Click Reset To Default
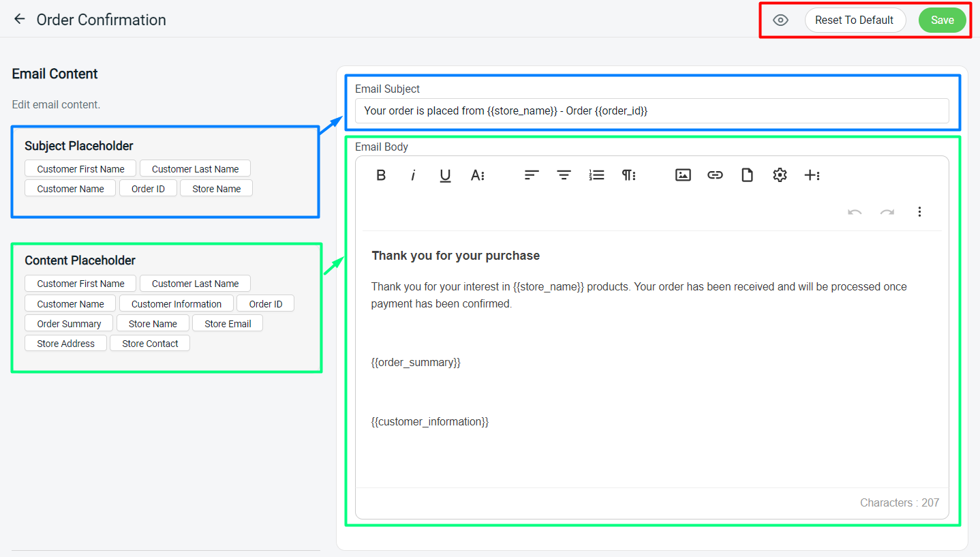 [855, 20]
